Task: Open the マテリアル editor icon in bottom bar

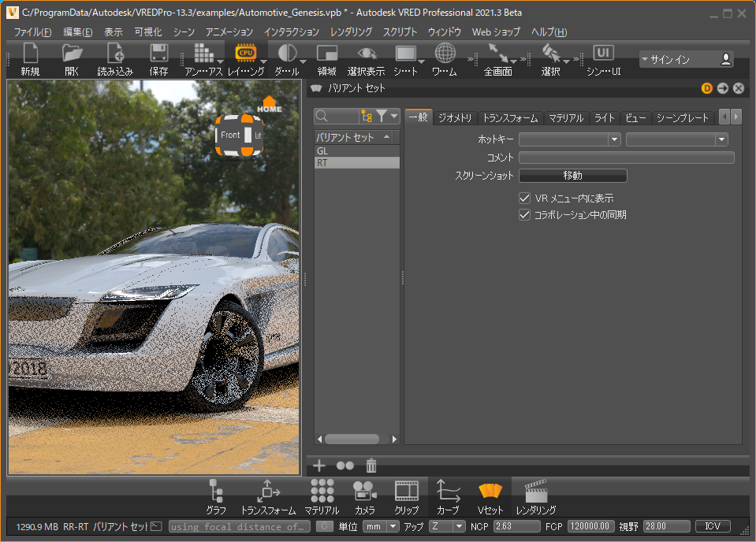Action: (x=321, y=492)
